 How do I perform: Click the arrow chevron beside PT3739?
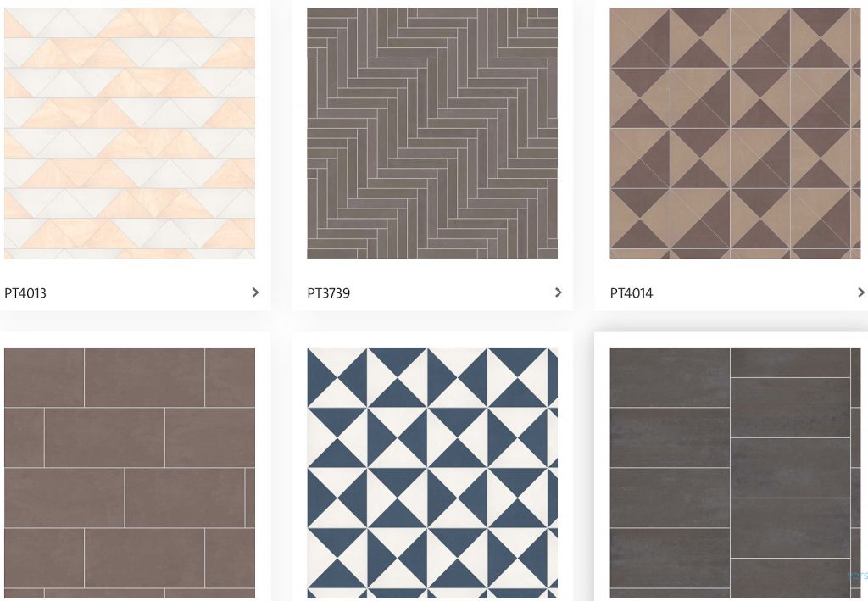(558, 292)
